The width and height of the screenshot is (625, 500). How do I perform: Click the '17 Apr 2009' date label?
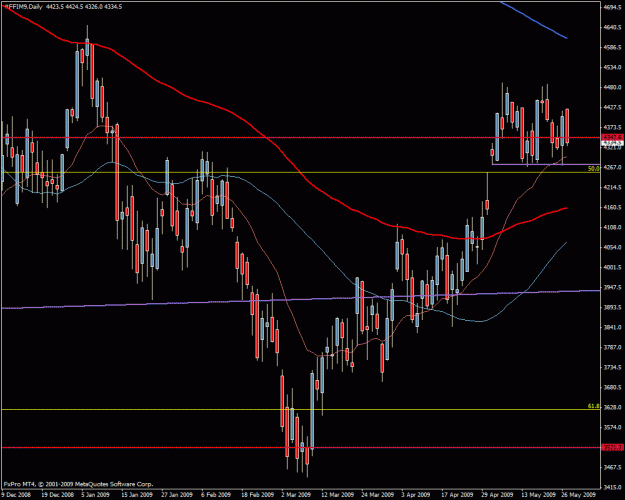[455, 494]
